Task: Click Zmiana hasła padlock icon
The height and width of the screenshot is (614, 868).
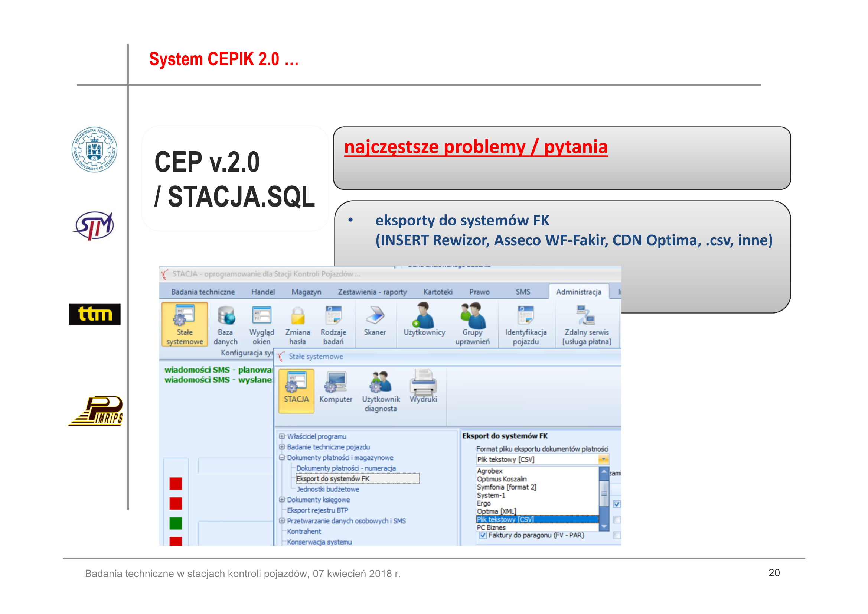Action: [297, 315]
